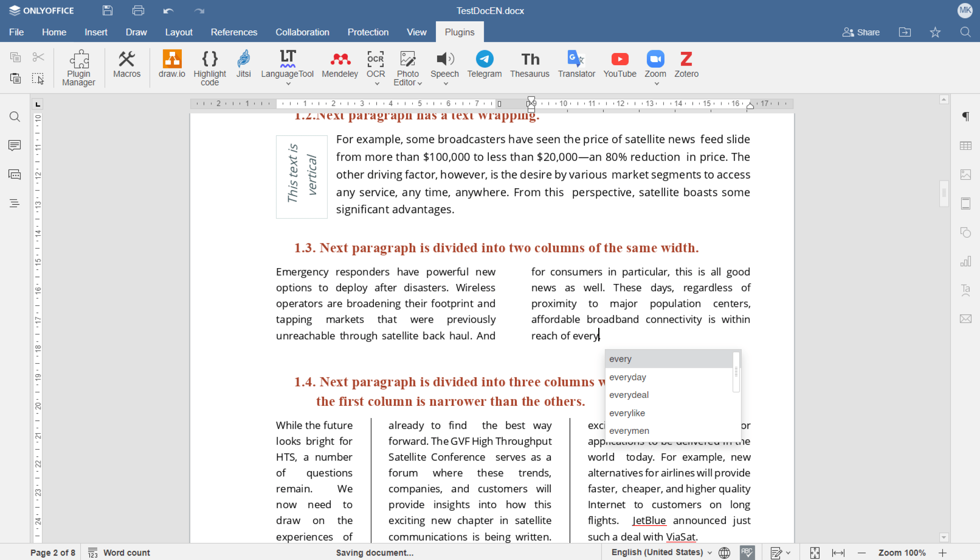Toggle nonprinting characters paragraph mark
Viewport: 980px width, 560px height.
tap(965, 116)
